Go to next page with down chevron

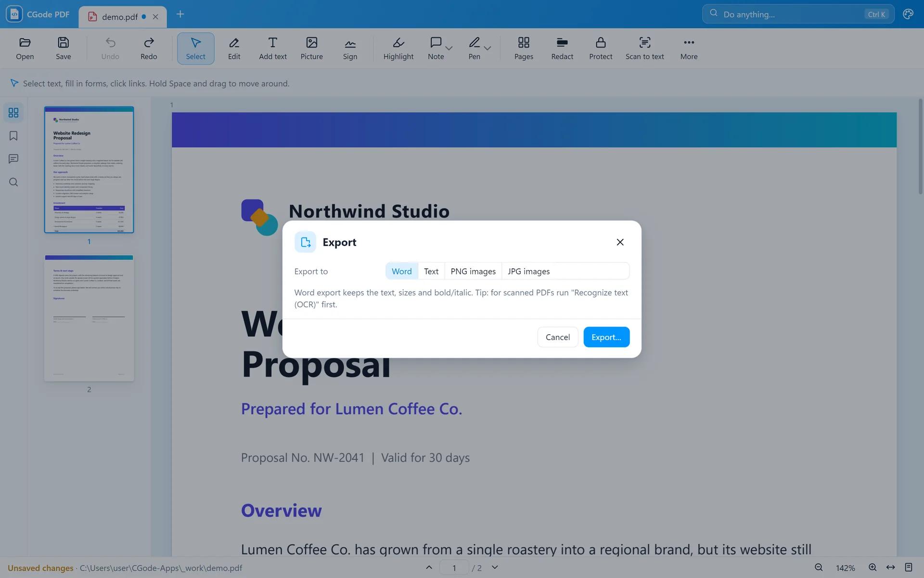click(x=495, y=567)
